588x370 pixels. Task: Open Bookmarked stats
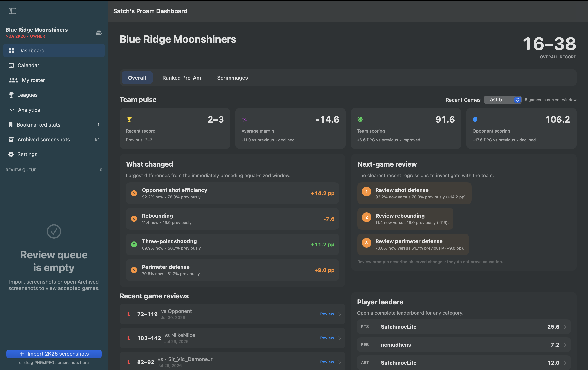pos(54,125)
